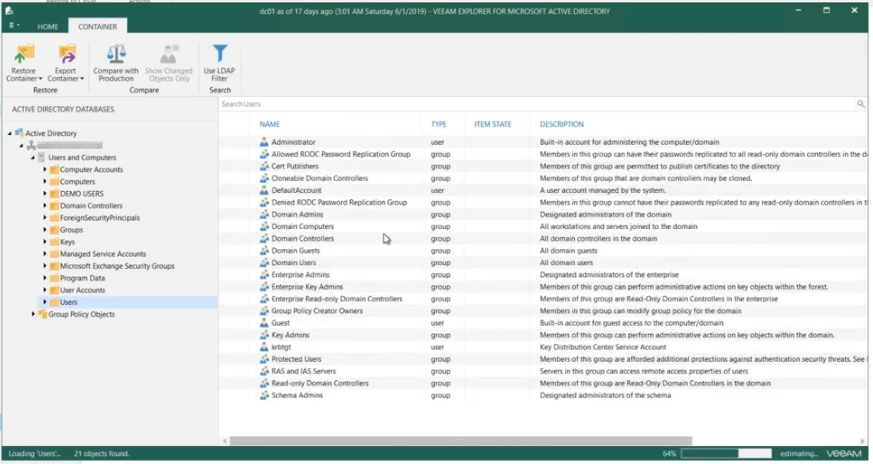Sort the list by NAME column
The height and width of the screenshot is (464, 873).
[x=269, y=124]
